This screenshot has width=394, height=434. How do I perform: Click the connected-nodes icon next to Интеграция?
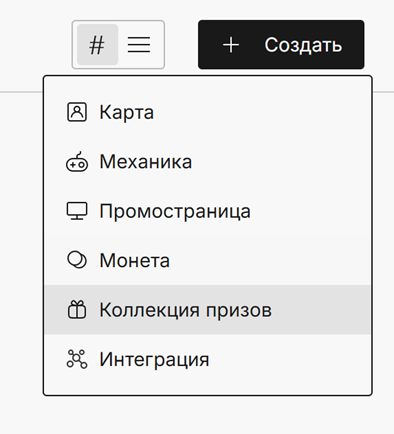[x=77, y=359]
